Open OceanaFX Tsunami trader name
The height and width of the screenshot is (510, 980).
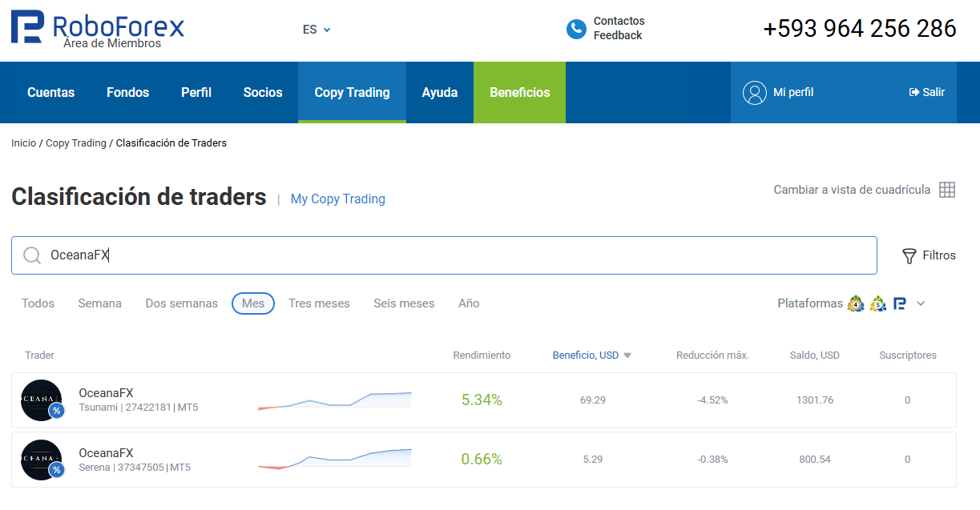click(x=106, y=393)
